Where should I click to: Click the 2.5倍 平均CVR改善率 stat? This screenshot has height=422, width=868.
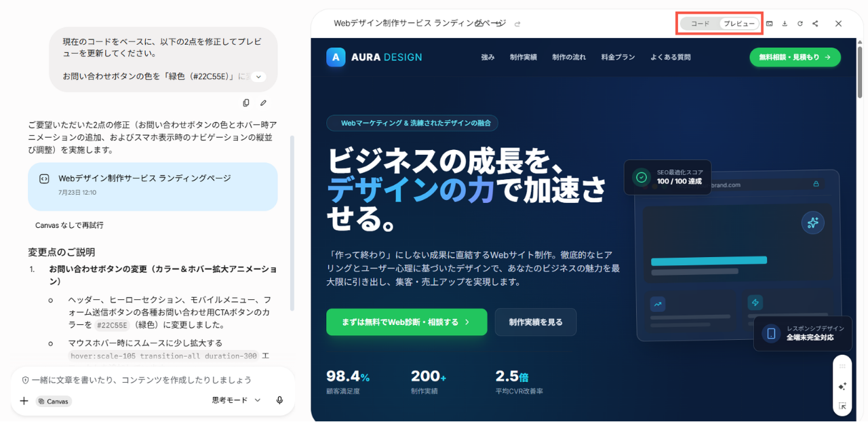point(519,382)
